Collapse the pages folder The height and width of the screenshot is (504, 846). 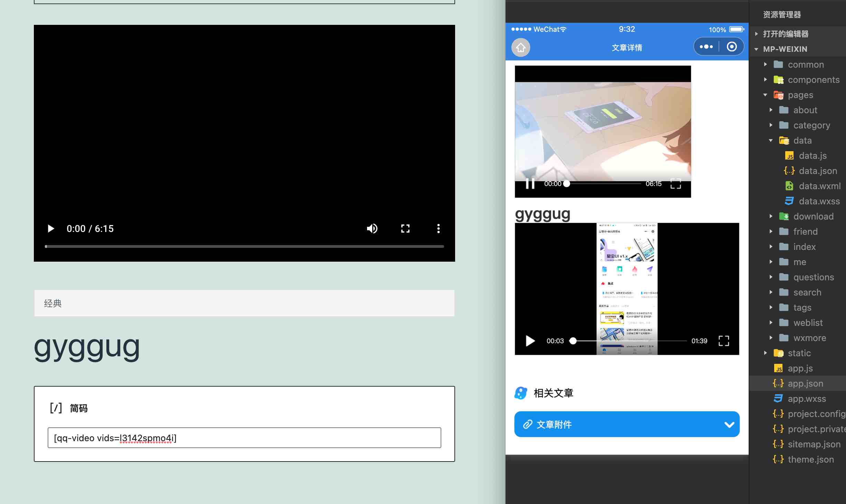coord(800,95)
